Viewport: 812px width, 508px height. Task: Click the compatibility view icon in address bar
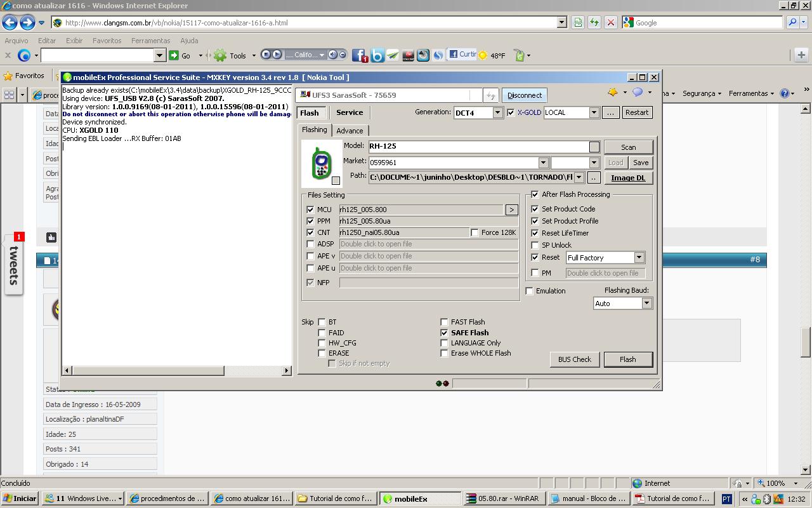(x=578, y=22)
